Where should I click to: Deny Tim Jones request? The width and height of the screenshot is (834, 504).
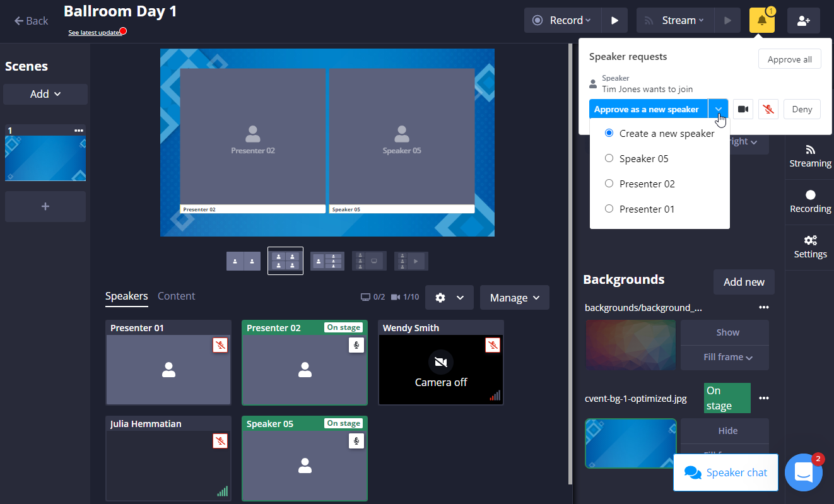coord(802,109)
